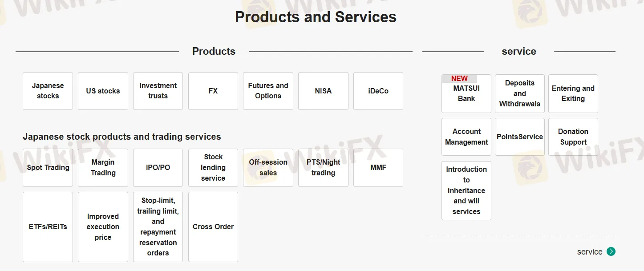This screenshot has width=644, height=271.
Task: Select the NISA tile
Action: [323, 91]
